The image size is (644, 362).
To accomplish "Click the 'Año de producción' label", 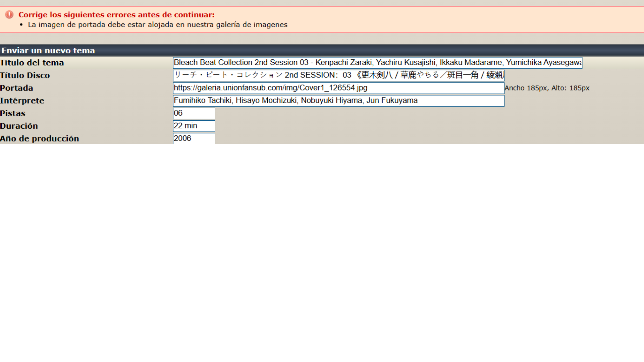I will [40, 138].
